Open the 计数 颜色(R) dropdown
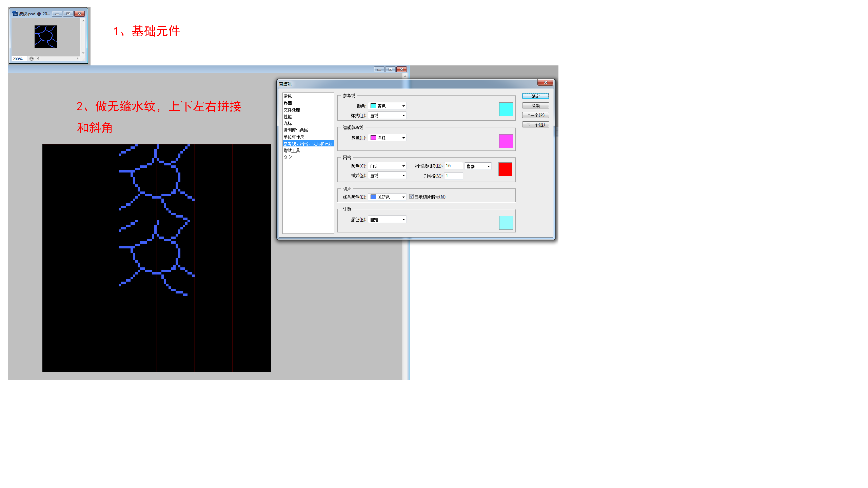 click(x=388, y=220)
